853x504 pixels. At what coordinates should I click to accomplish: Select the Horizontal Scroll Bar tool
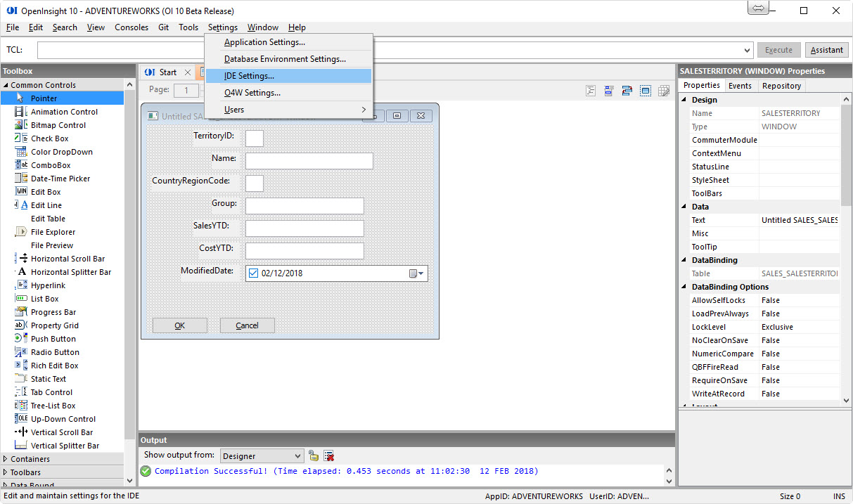tap(62, 259)
